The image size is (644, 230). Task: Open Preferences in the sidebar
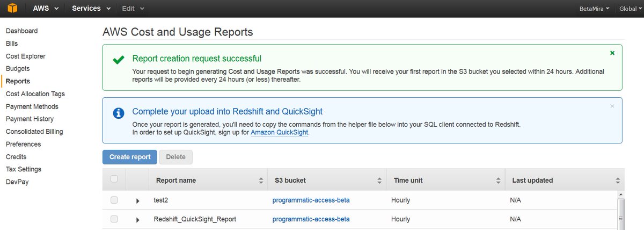coord(24,144)
